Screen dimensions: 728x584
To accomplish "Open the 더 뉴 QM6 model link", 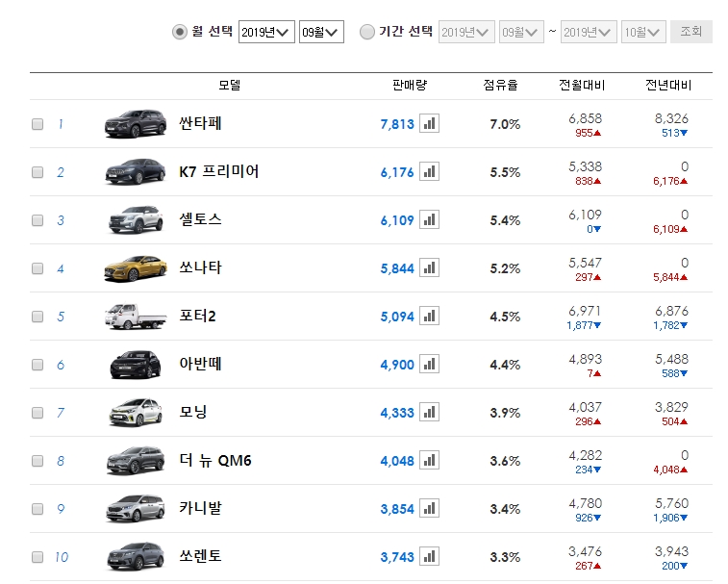I will click(215, 461).
